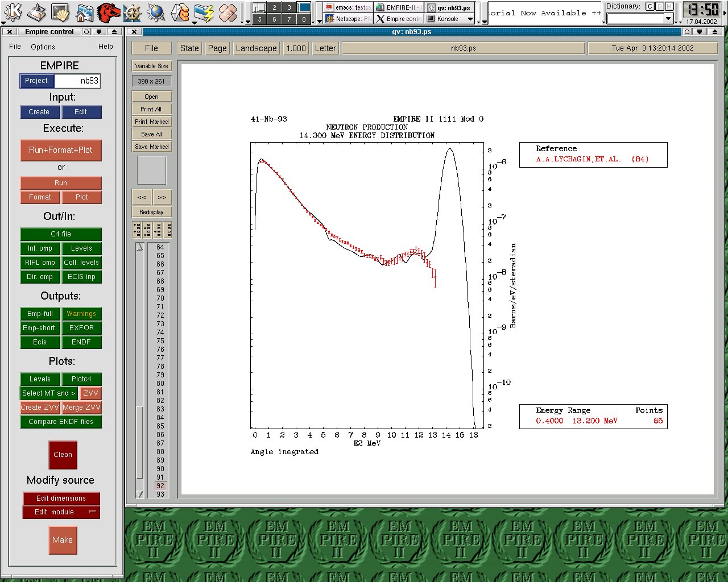
Task: Switch to emacs window in taskbar
Action: pyautogui.click(x=348, y=7)
